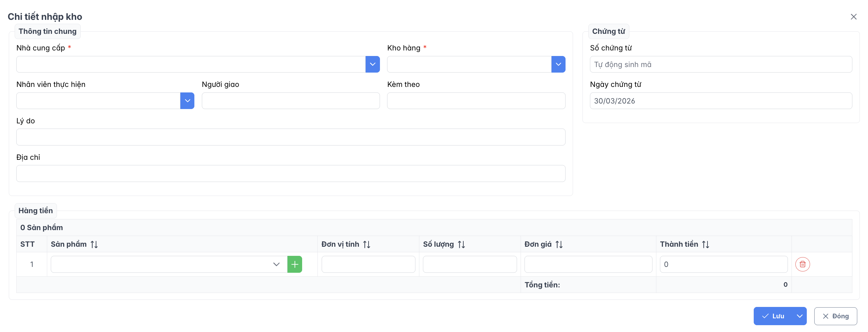868x332 pixels.
Task: Sort by Sản phẩm column arrows
Action: point(94,244)
